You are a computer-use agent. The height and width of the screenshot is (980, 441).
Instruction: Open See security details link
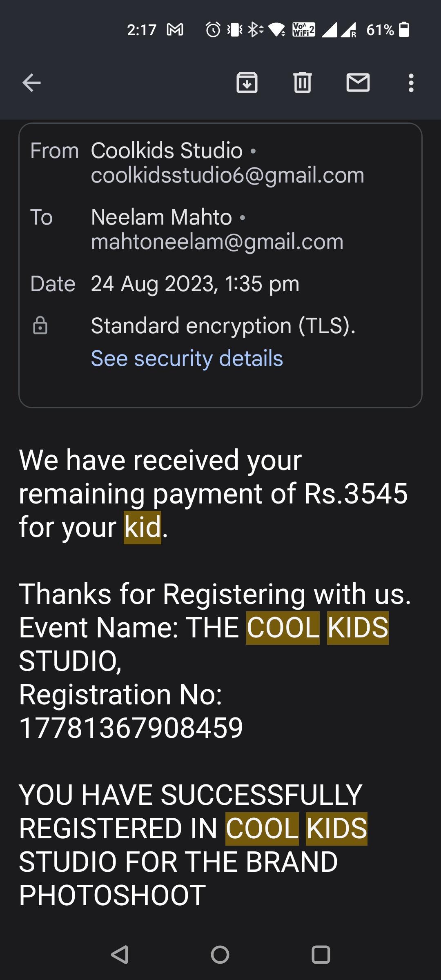click(x=187, y=359)
